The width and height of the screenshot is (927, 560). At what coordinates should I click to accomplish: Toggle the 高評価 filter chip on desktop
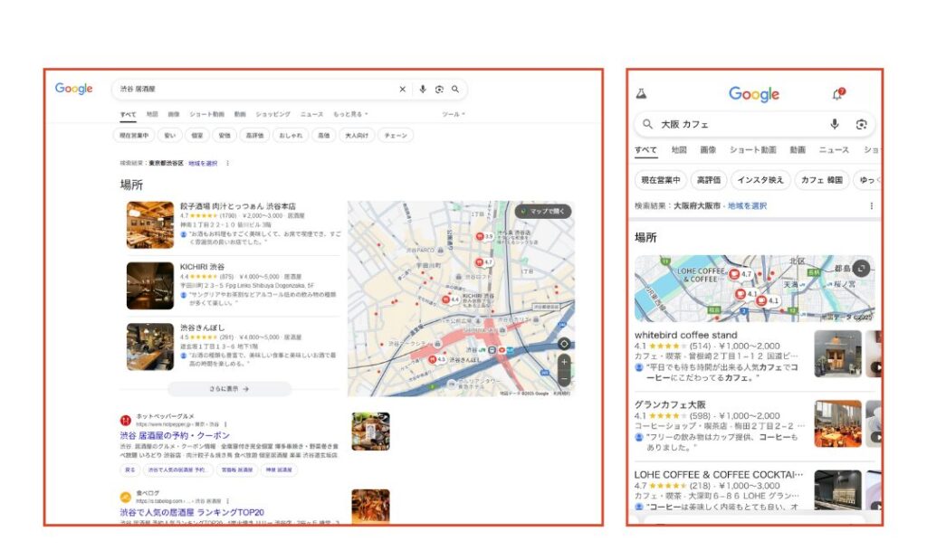point(254,136)
